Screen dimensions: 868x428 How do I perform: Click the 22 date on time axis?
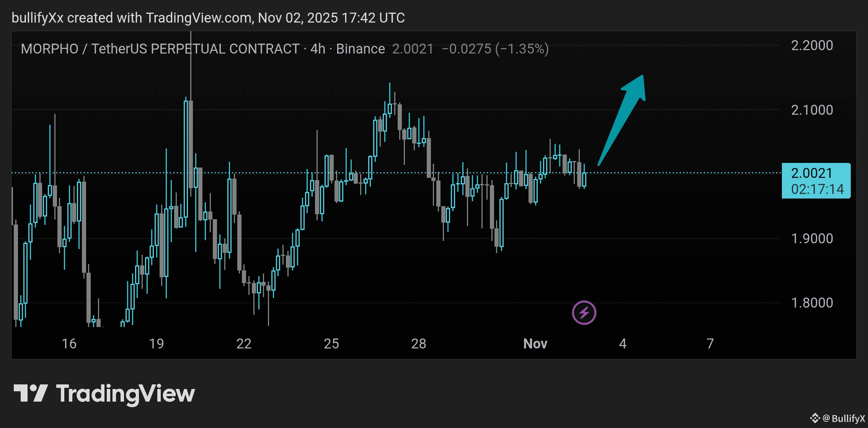click(244, 344)
